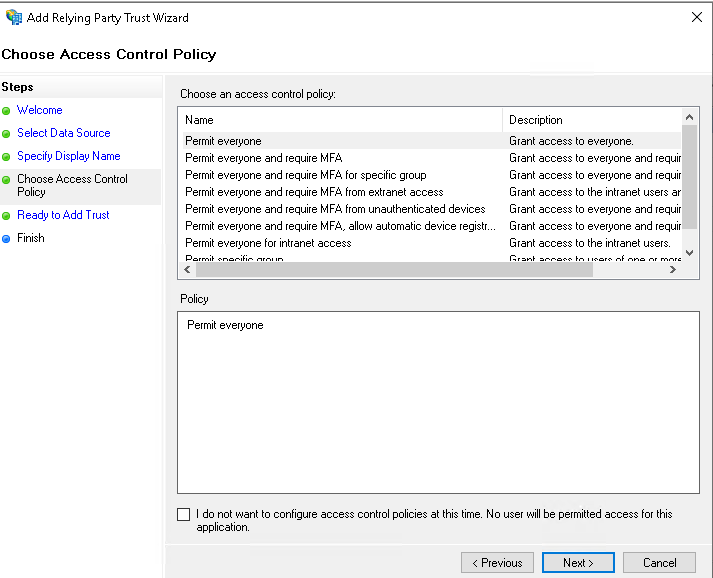
Task: Click the horizontal scrollbar under policy list
Action: (x=430, y=270)
